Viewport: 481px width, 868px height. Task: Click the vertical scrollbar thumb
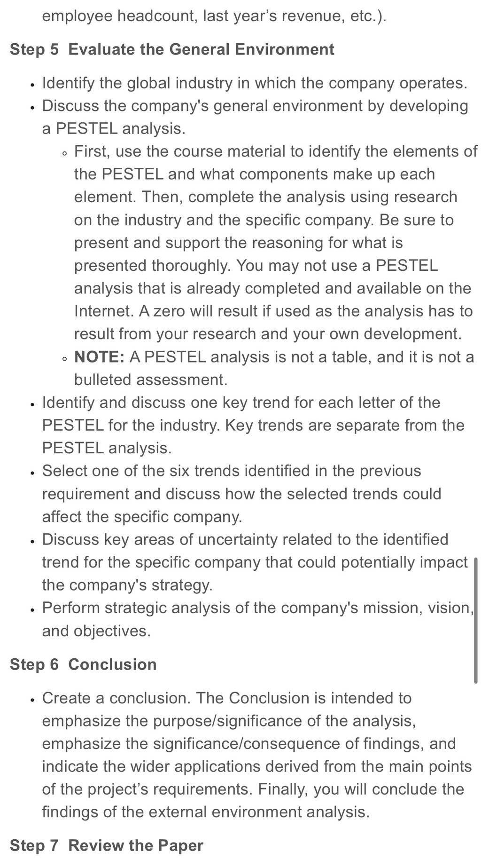475,620
